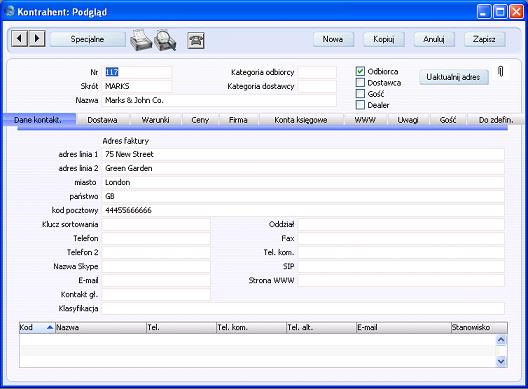Maximize the Kontrahent window
The width and height of the screenshot is (528, 389).
point(500,12)
